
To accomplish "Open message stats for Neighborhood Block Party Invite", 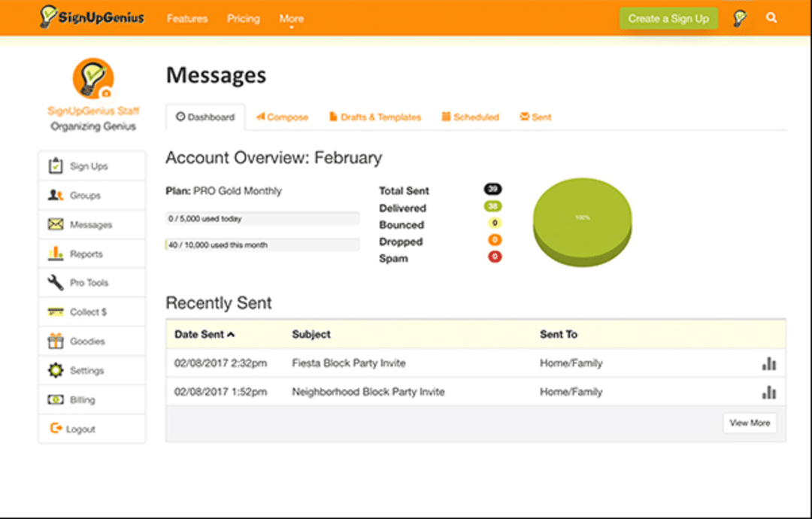I will point(769,392).
